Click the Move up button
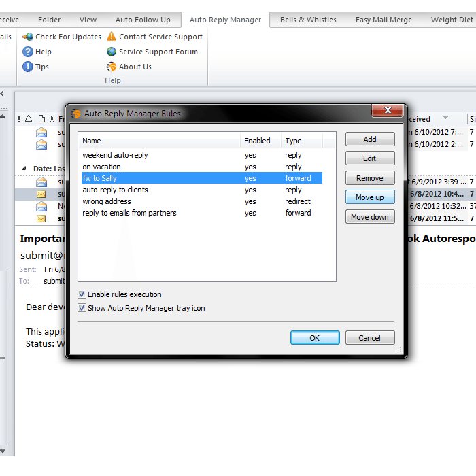Viewport: 476px width, 476px height. pos(370,197)
